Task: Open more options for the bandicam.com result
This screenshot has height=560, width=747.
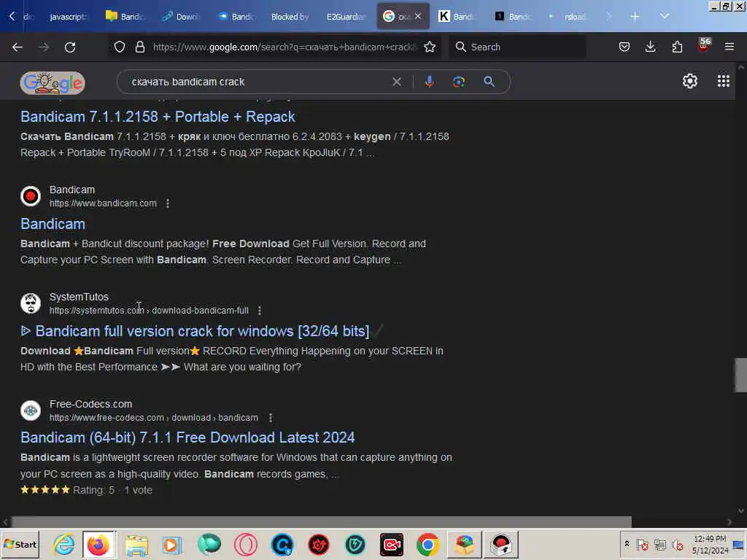Action: click(168, 203)
